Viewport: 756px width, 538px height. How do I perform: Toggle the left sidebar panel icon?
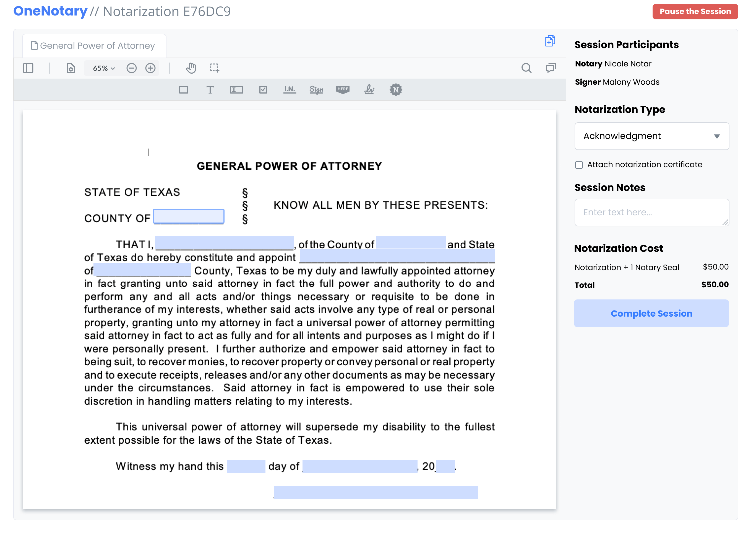click(x=28, y=68)
